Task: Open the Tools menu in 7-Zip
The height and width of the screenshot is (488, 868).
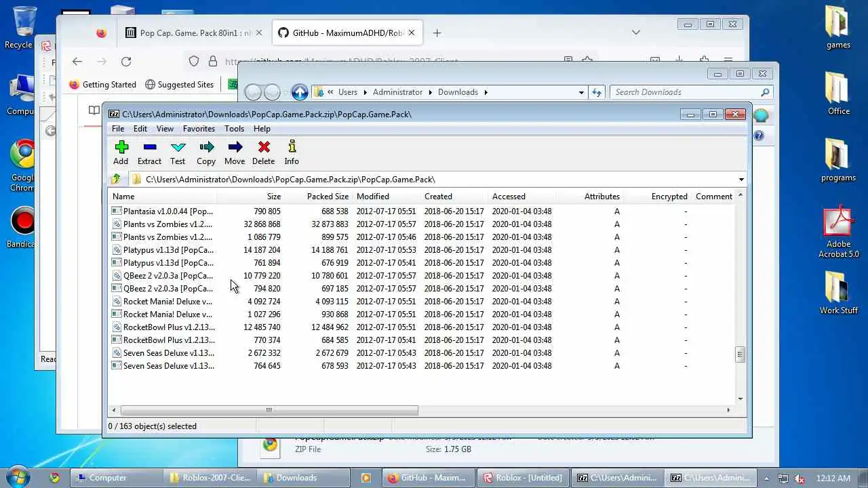Action: (234, 129)
